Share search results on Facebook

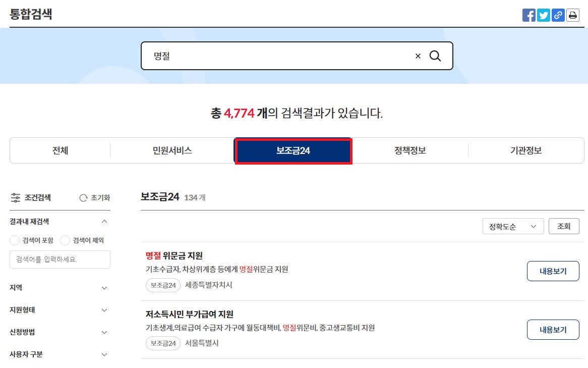click(528, 15)
